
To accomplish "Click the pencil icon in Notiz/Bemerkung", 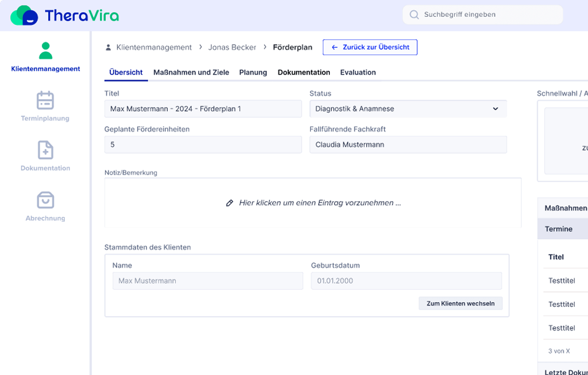I will click(x=229, y=203).
